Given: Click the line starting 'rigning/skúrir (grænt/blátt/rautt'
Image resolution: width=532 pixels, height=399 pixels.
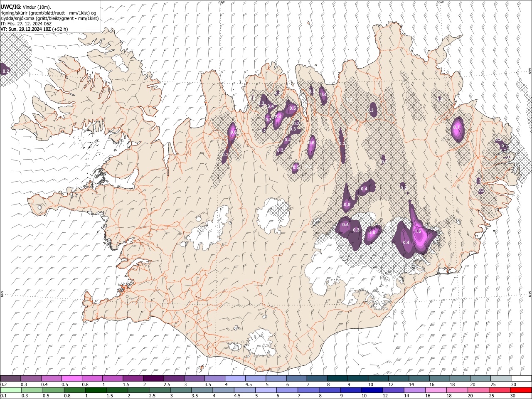Looking at the screenshot, I should coord(48,13).
